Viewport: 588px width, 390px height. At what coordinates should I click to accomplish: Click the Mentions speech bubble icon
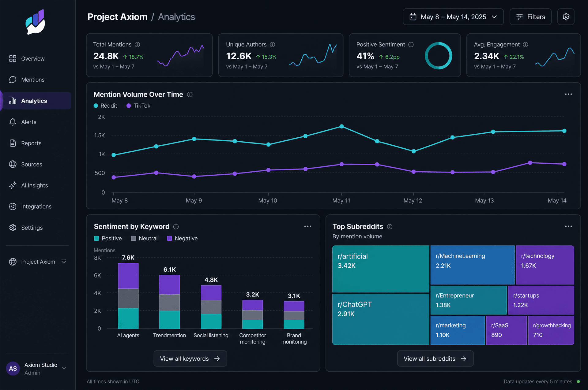pos(13,80)
